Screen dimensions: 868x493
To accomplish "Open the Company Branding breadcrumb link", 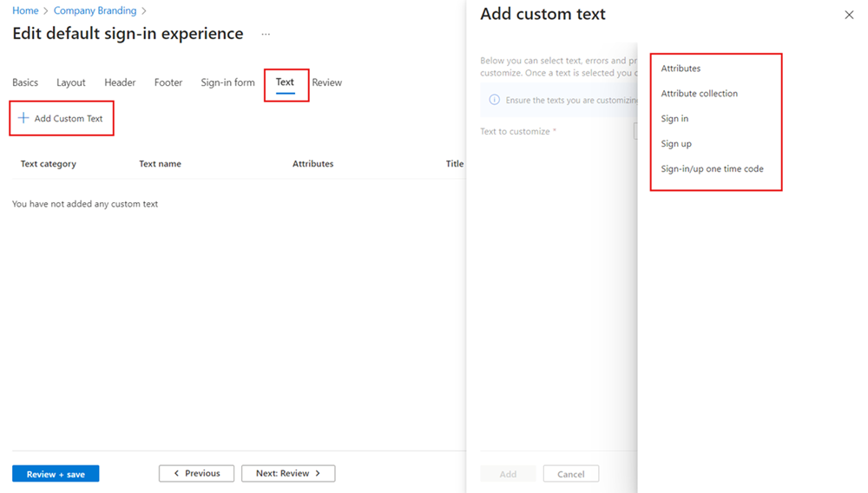I will click(x=95, y=10).
